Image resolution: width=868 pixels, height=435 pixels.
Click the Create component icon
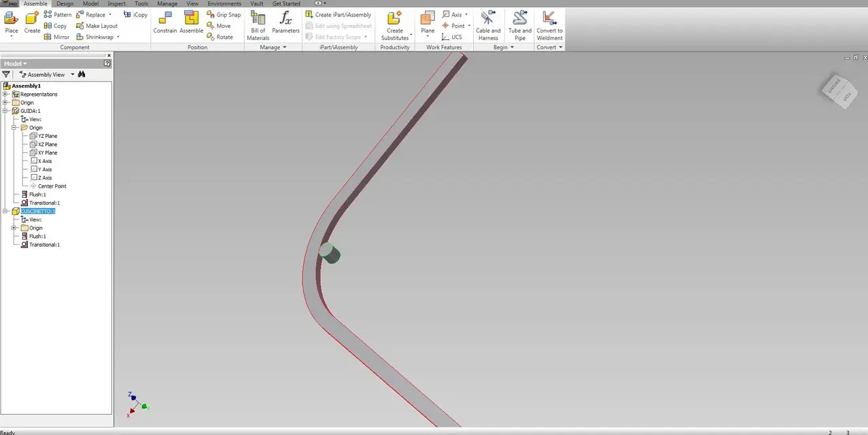(x=32, y=18)
